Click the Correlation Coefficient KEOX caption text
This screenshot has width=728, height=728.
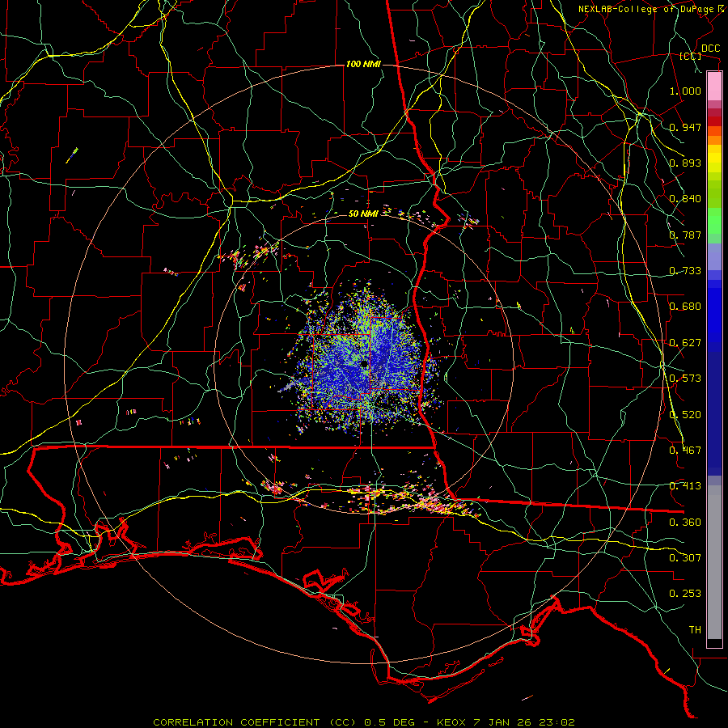click(x=363, y=722)
